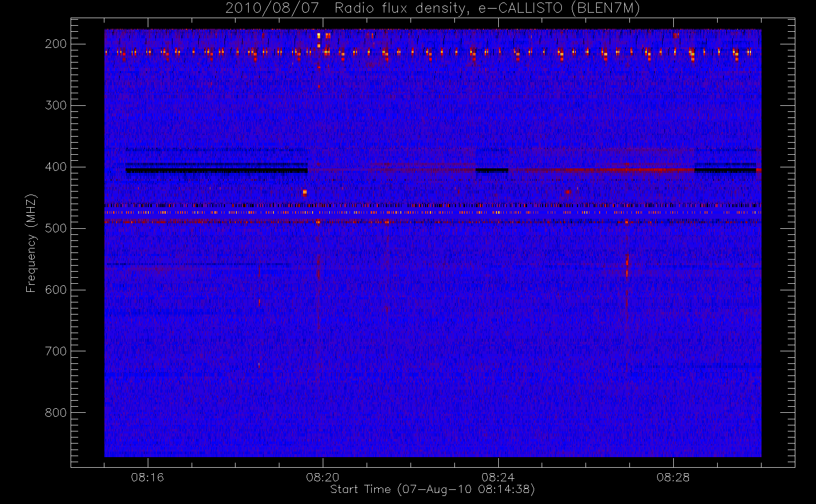Image resolution: width=816 pixels, height=504 pixels.
Task: Click the 600 frequency tick label
Action: point(56,290)
